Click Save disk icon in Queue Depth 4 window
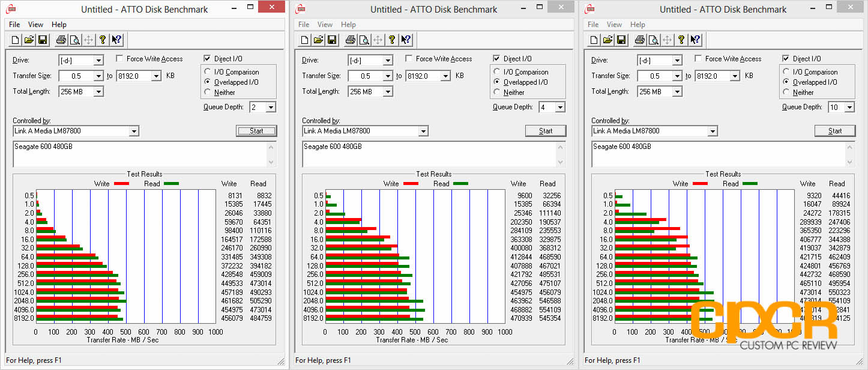 332,40
